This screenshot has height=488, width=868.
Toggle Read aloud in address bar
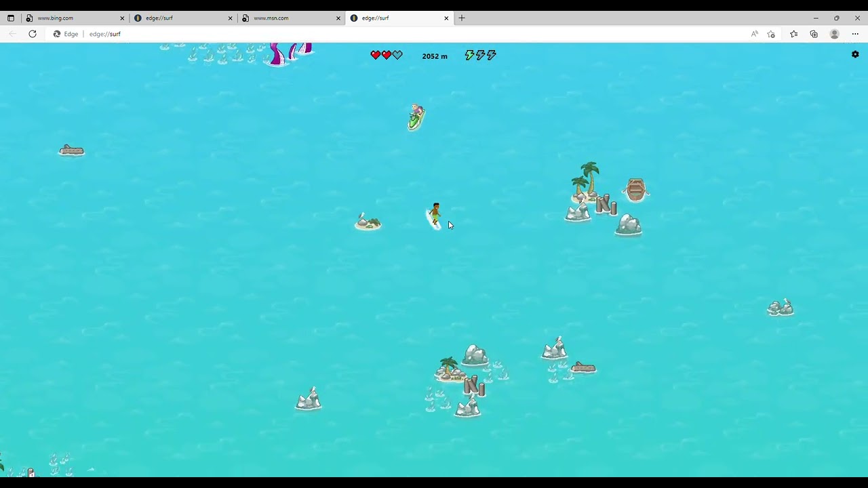pyautogui.click(x=754, y=34)
